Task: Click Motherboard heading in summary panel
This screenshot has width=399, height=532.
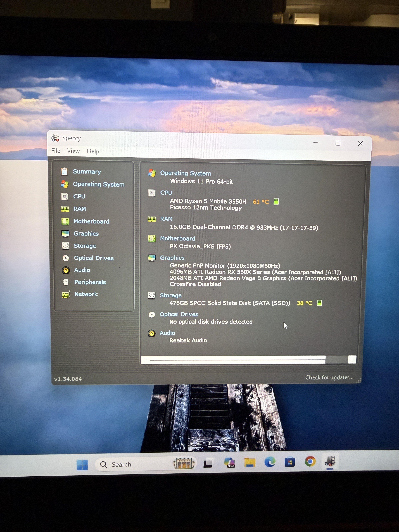Action: click(x=177, y=238)
